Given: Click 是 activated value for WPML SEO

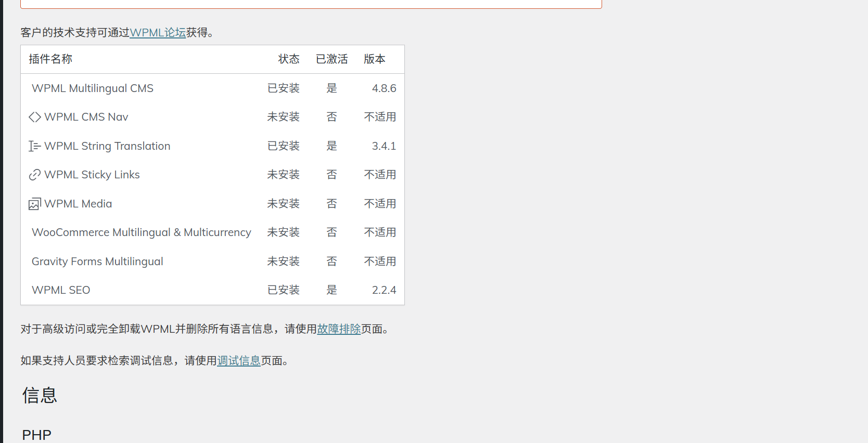Looking at the screenshot, I should [332, 290].
